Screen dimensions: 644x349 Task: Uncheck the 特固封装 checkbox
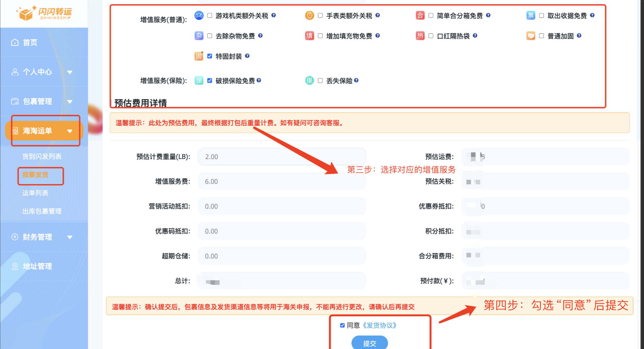tap(210, 56)
